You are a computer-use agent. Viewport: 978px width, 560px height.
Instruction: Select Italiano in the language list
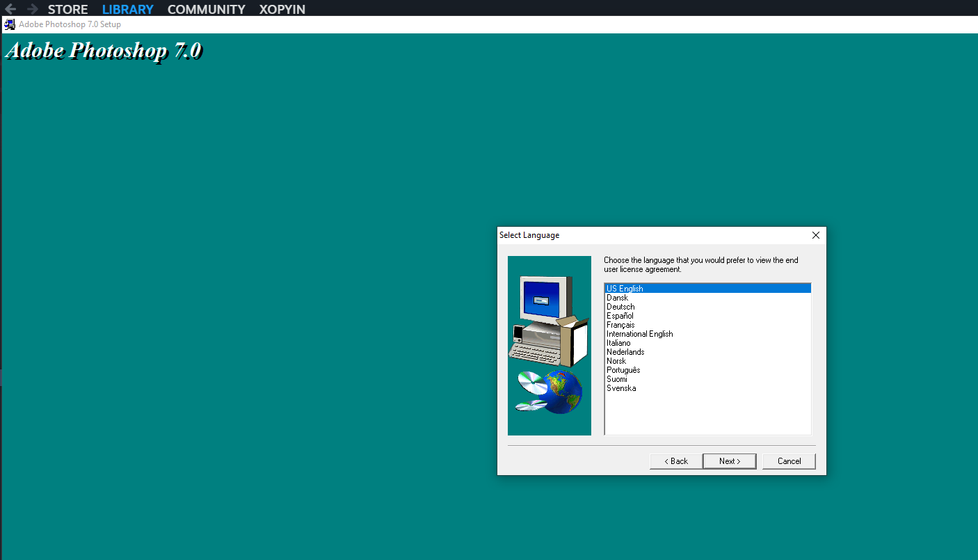click(618, 343)
